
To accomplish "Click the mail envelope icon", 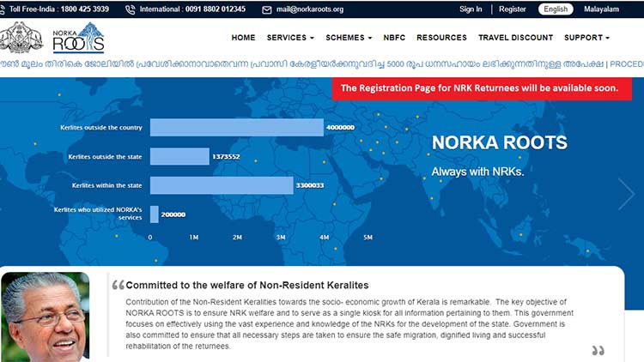I will pos(269,9).
